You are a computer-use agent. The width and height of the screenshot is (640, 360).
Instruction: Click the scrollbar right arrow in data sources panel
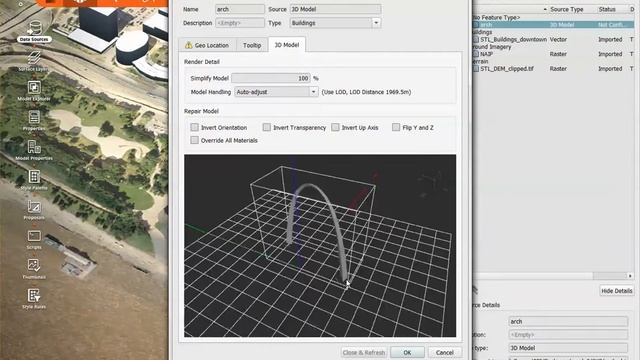(630, 276)
